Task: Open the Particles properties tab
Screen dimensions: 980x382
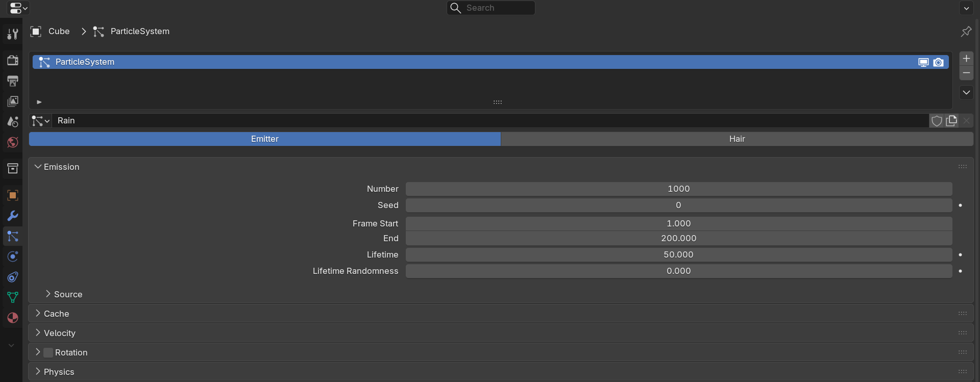Action: tap(13, 236)
